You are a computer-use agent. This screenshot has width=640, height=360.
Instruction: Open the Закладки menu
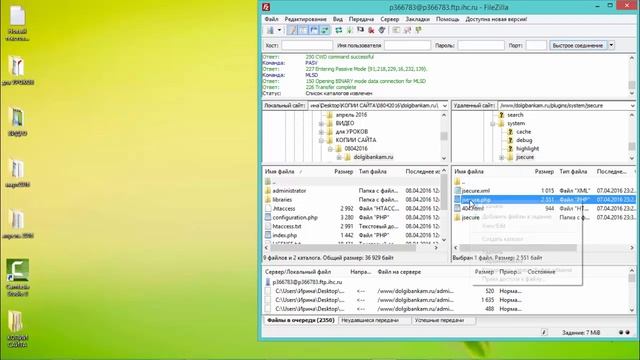417,19
